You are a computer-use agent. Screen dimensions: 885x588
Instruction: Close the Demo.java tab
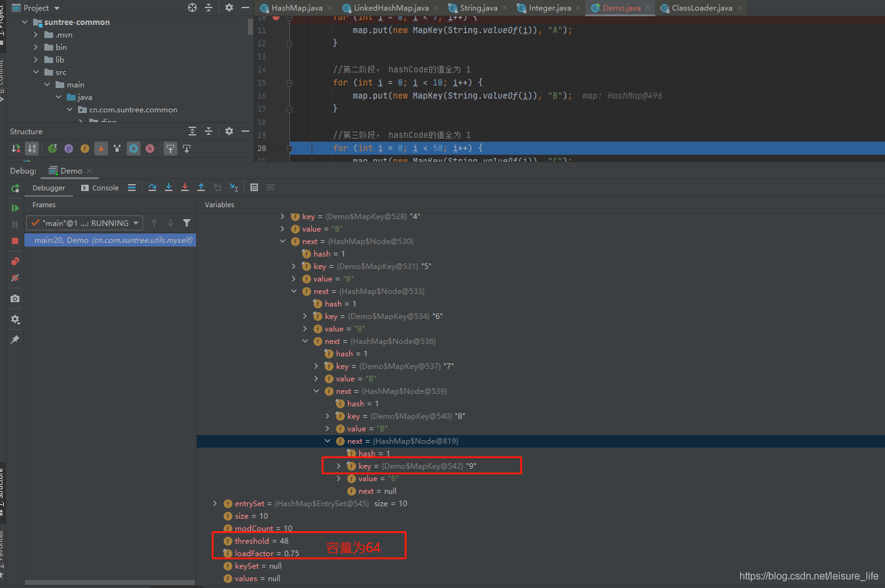[x=648, y=8]
